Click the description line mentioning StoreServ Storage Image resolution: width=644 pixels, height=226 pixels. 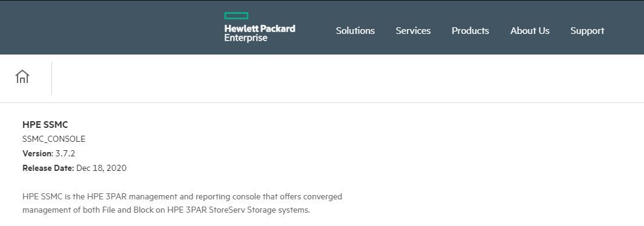pos(166,210)
